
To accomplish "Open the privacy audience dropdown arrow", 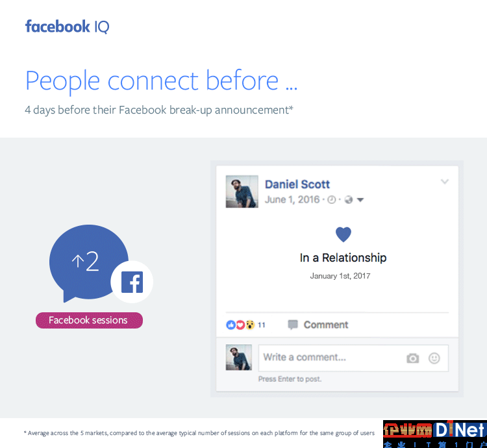I will click(x=360, y=200).
